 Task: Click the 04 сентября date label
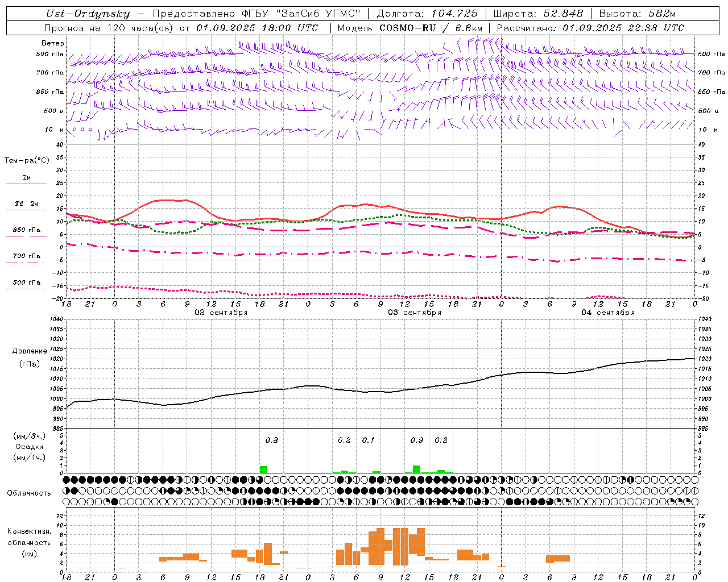(x=608, y=313)
